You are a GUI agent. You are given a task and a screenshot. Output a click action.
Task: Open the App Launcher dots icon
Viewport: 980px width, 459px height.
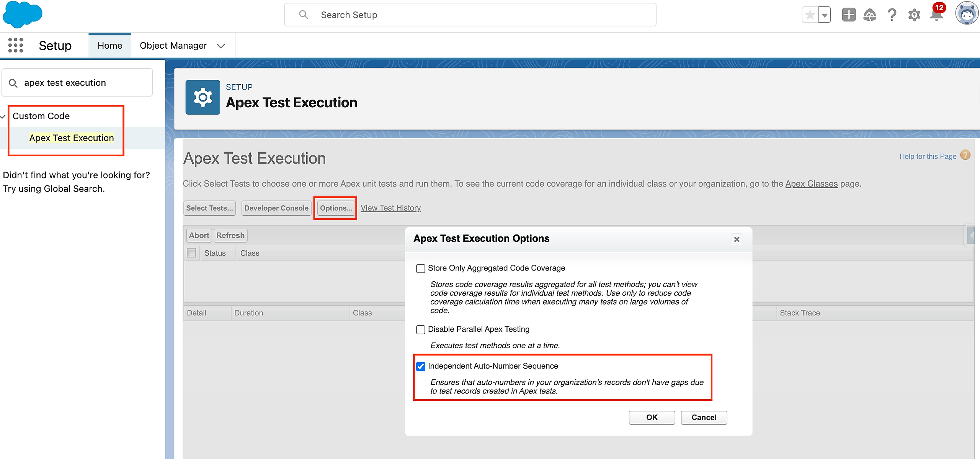click(16, 45)
